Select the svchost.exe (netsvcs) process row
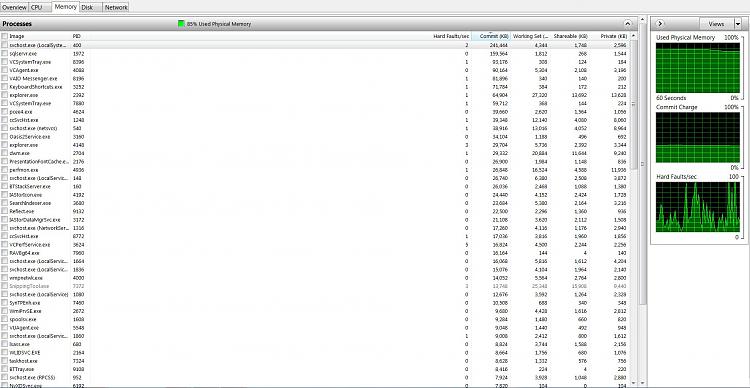Viewport: 750px width, 388px height. 315,128
